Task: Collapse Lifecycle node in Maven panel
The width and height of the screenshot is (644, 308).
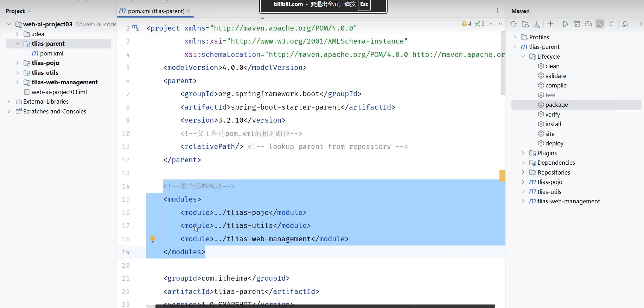Action: 523,57
